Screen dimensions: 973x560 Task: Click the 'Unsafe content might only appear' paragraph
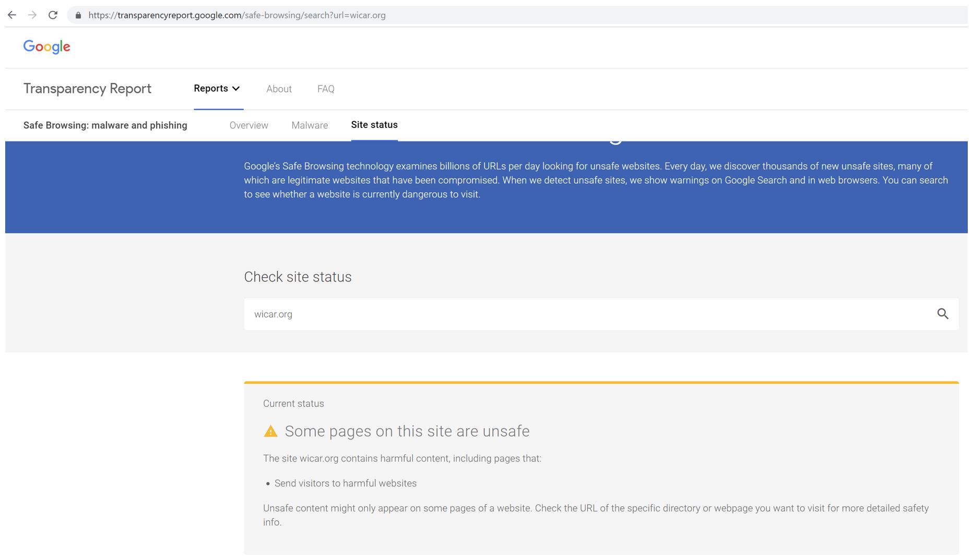pyautogui.click(x=596, y=515)
